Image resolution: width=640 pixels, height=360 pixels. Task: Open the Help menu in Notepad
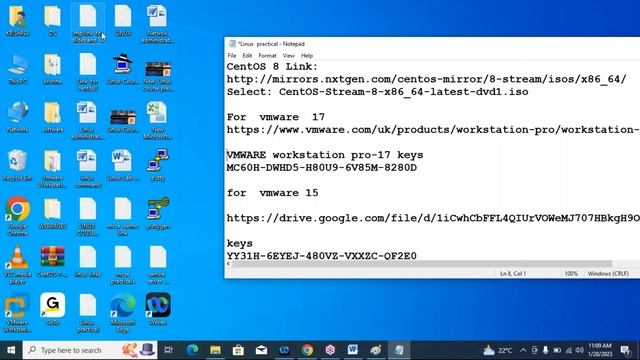tap(307, 56)
